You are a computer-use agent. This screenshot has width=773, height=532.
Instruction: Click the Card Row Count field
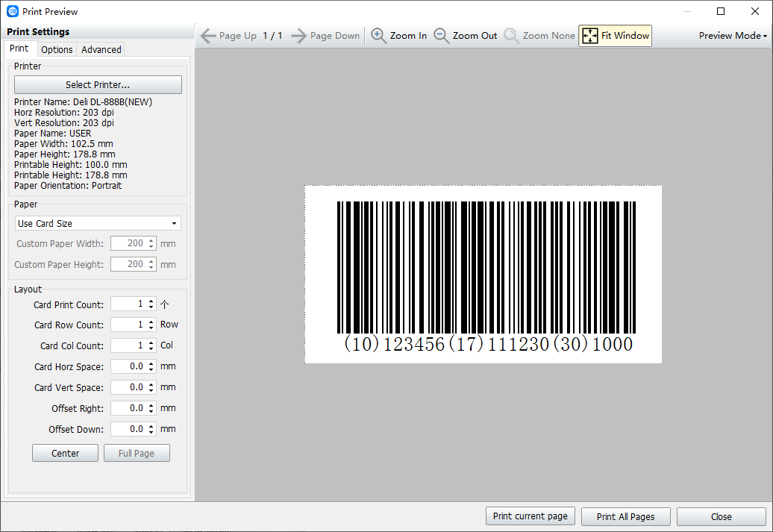(128, 325)
